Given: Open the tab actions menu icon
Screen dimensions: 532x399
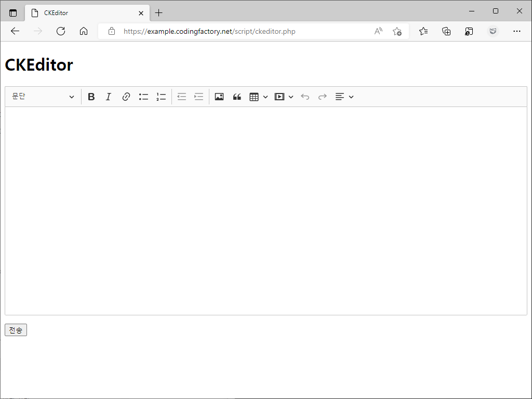Looking at the screenshot, I should pyautogui.click(x=13, y=13).
